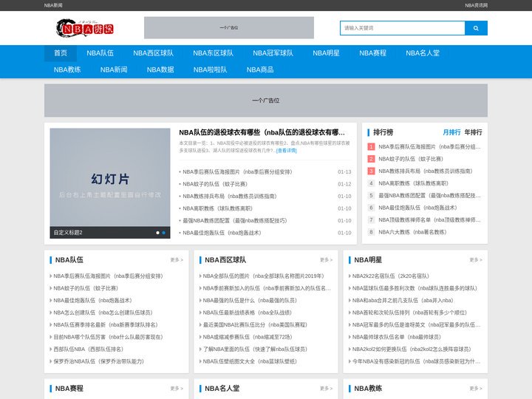
Task: Click the small header ad banner
Action: pyautogui.click(x=229, y=28)
